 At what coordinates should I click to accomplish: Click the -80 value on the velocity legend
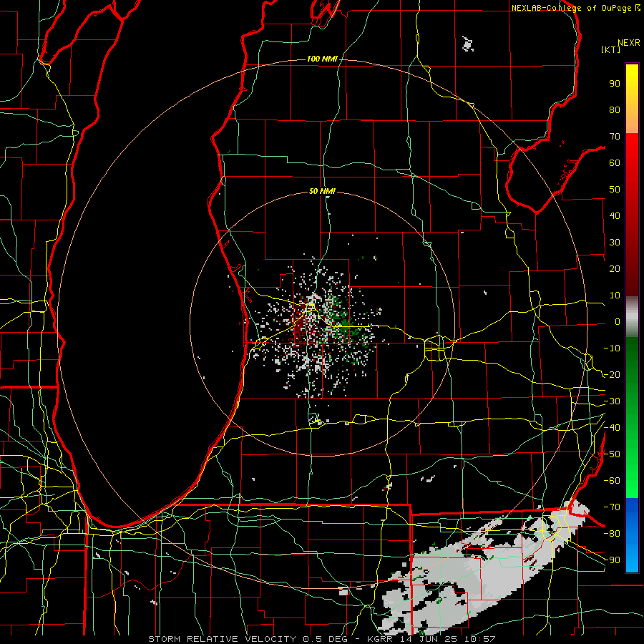612,534
